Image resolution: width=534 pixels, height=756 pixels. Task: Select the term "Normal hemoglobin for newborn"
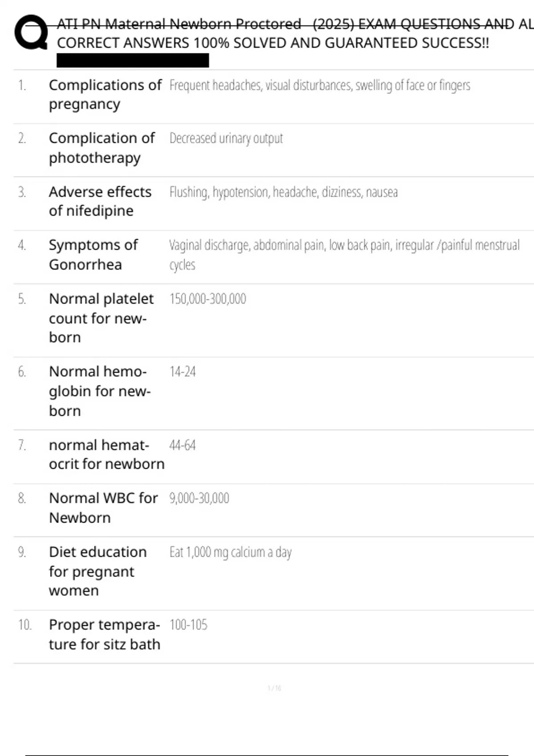(x=100, y=391)
